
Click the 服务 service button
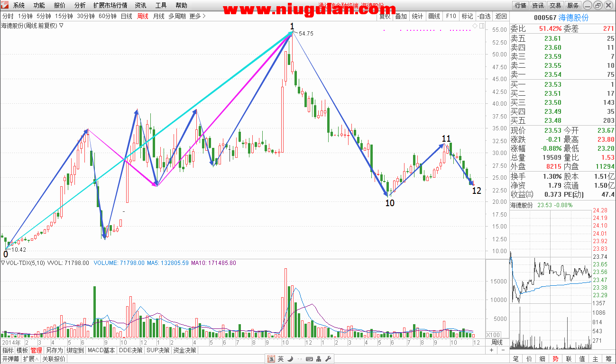[573, 6]
